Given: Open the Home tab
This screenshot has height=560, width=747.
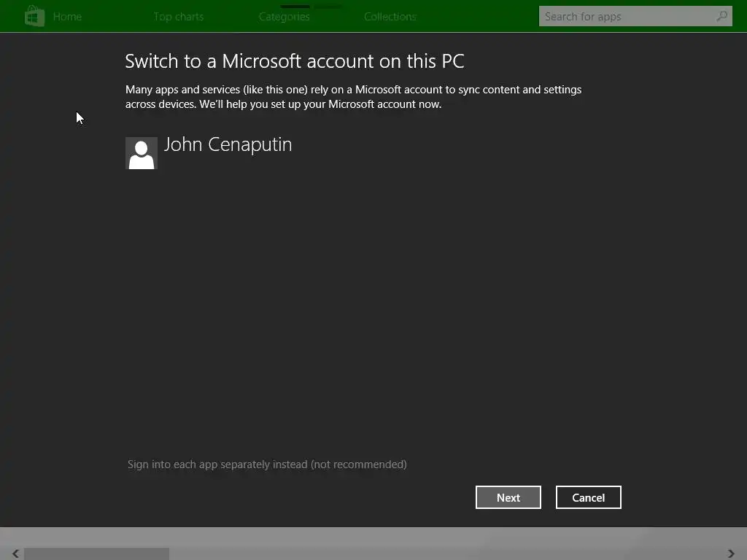Looking at the screenshot, I should click(x=67, y=17).
